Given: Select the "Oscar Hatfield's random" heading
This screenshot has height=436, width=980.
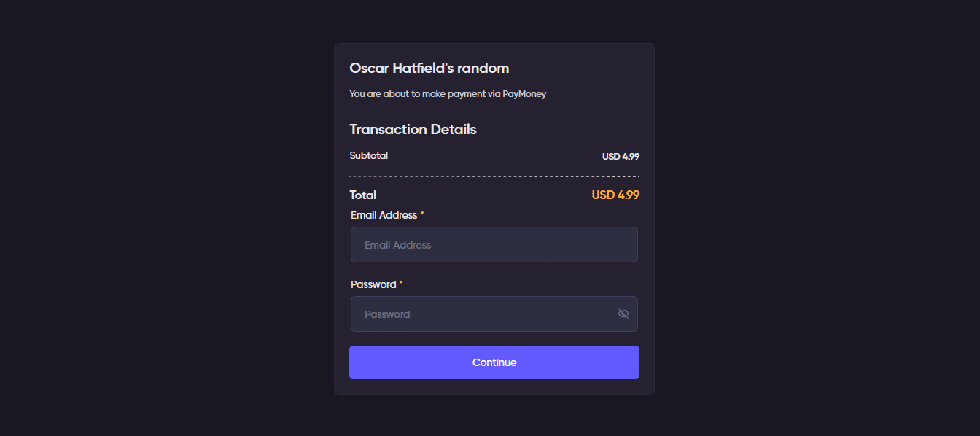Looking at the screenshot, I should [x=429, y=69].
